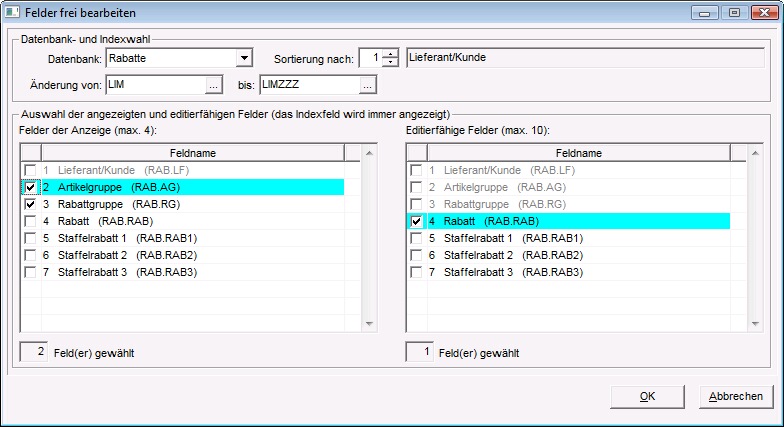Uncheck Artikelgruppe in the display fields list
This screenshot has width=784, height=427.
point(29,187)
